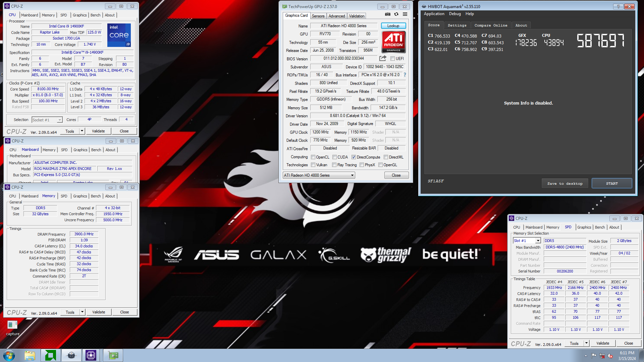Image resolution: width=644 pixels, height=362 pixels.
Task: Click the Serial Number value 00206200
Action: pos(565,271)
